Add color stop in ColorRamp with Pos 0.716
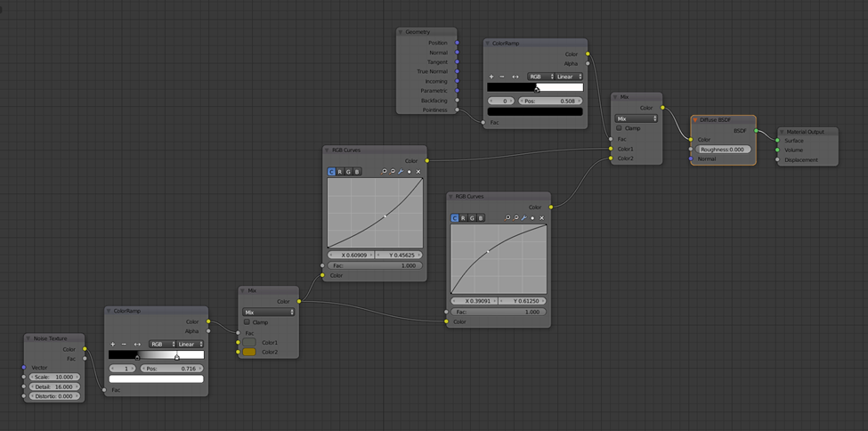This screenshot has height=431, width=868. pos(113,344)
